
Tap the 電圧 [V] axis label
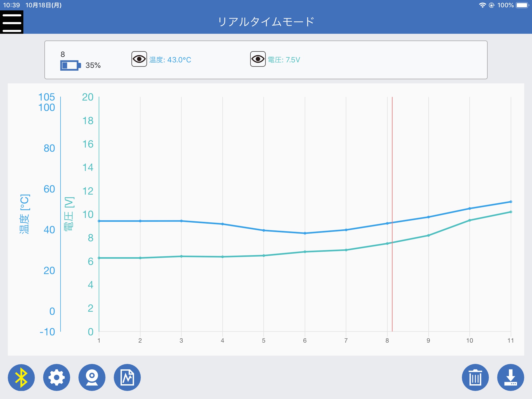click(69, 214)
